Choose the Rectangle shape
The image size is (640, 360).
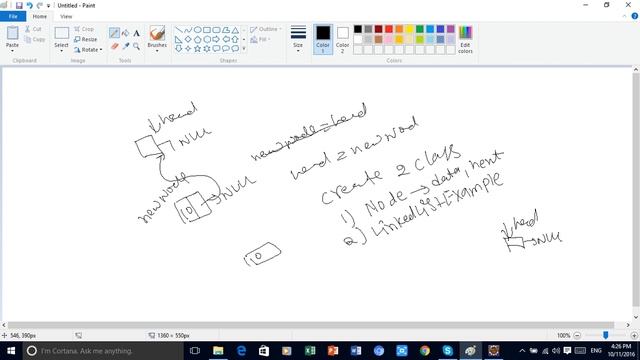coord(207,30)
